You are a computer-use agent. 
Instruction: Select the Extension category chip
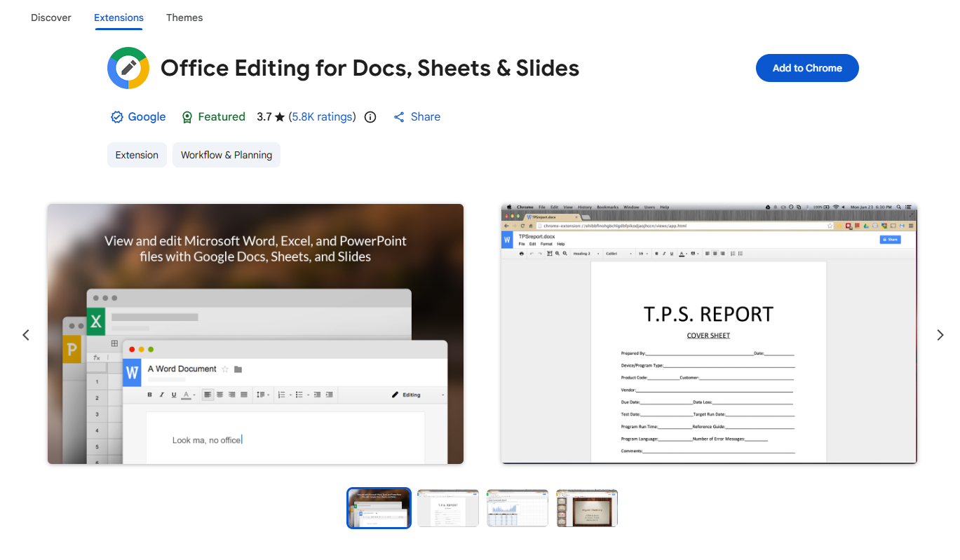137,155
